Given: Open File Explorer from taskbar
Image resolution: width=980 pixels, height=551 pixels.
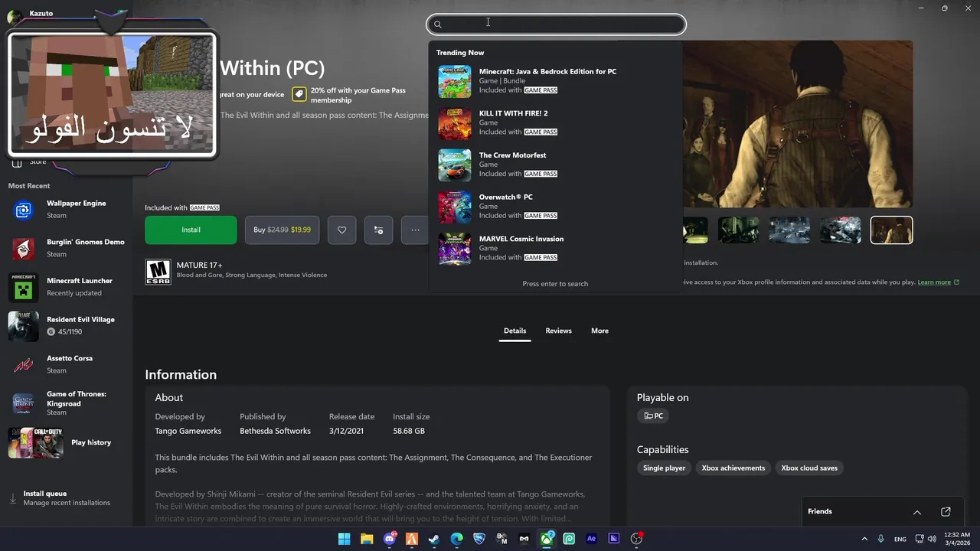Looking at the screenshot, I should click(x=367, y=539).
